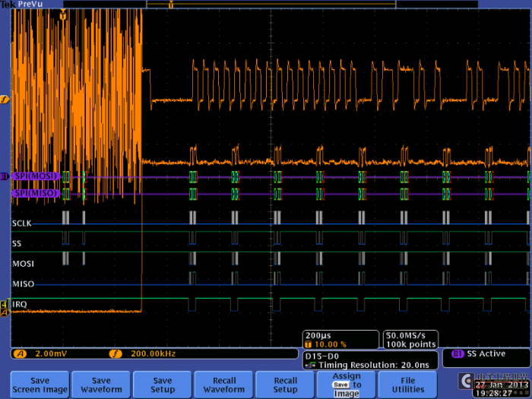Open the 200µs timebase readout
Screen dimensions: 532x399
tap(340, 340)
